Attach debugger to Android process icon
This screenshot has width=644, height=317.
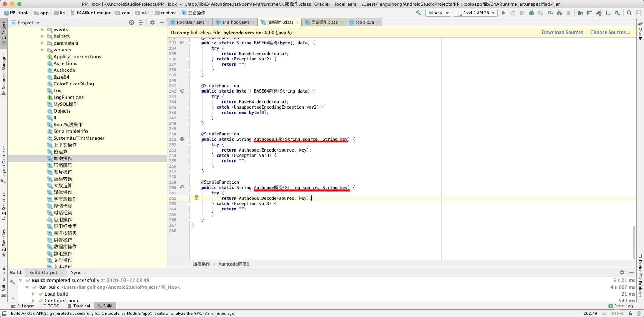click(559, 13)
